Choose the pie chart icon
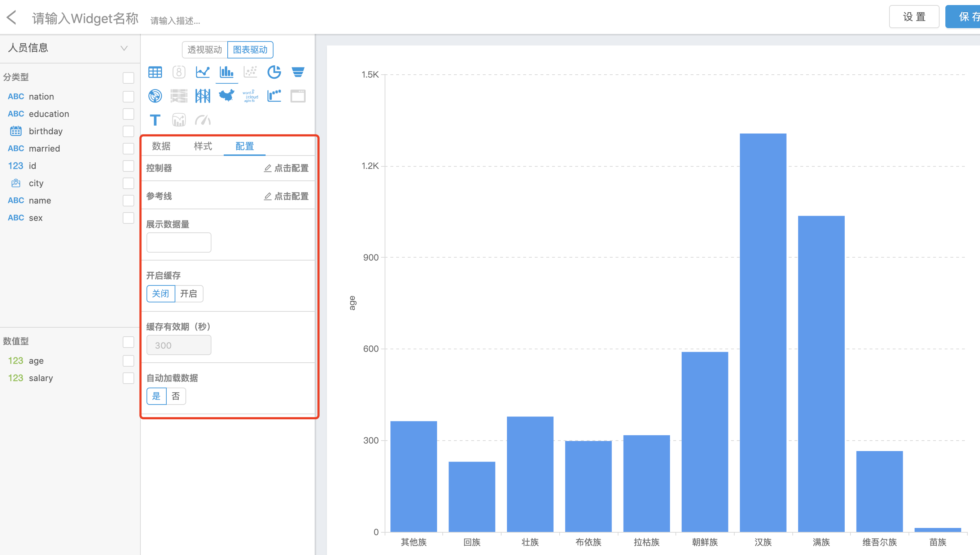The image size is (980, 555). click(274, 72)
